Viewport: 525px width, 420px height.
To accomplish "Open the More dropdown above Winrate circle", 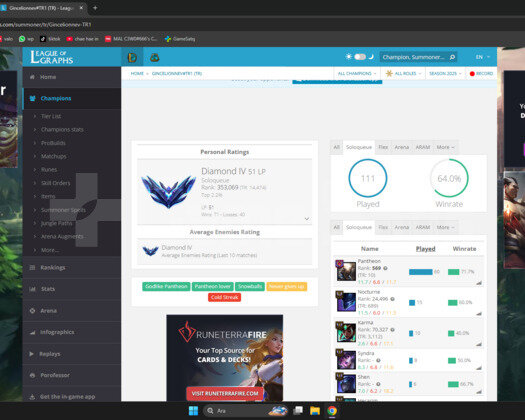I will pyautogui.click(x=445, y=147).
